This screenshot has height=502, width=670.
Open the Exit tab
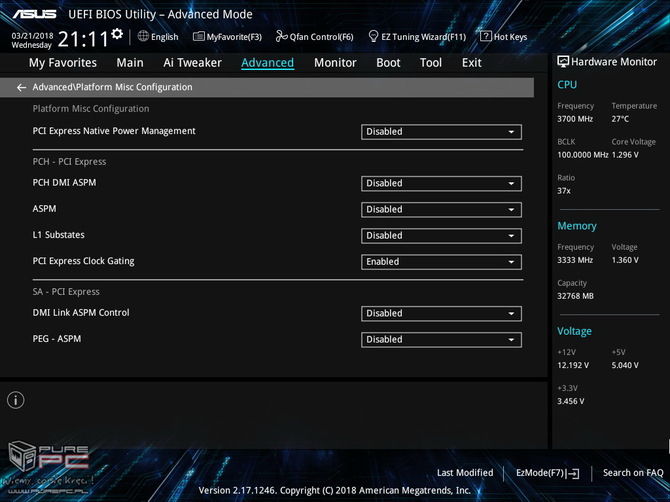472,63
